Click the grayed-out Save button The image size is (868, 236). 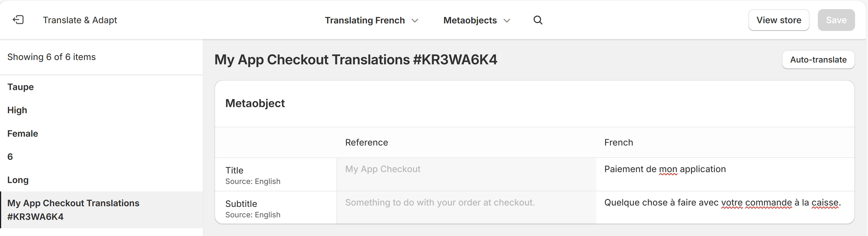pyautogui.click(x=836, y=20)
